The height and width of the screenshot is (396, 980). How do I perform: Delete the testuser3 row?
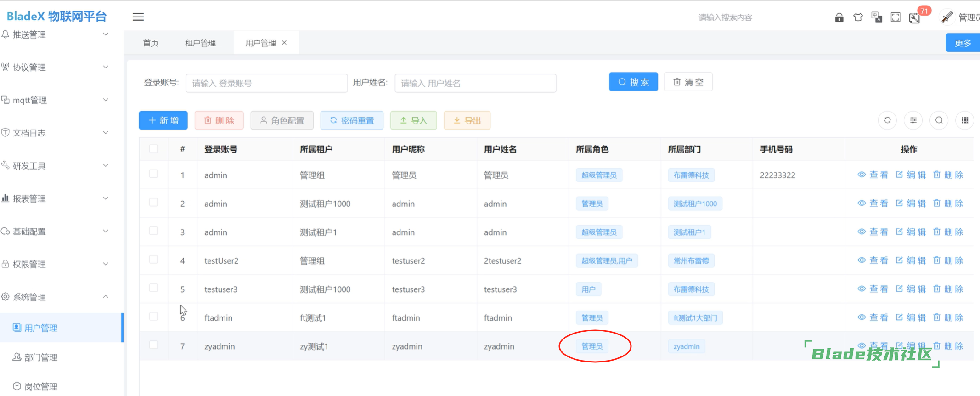click(x=948, y=289)
